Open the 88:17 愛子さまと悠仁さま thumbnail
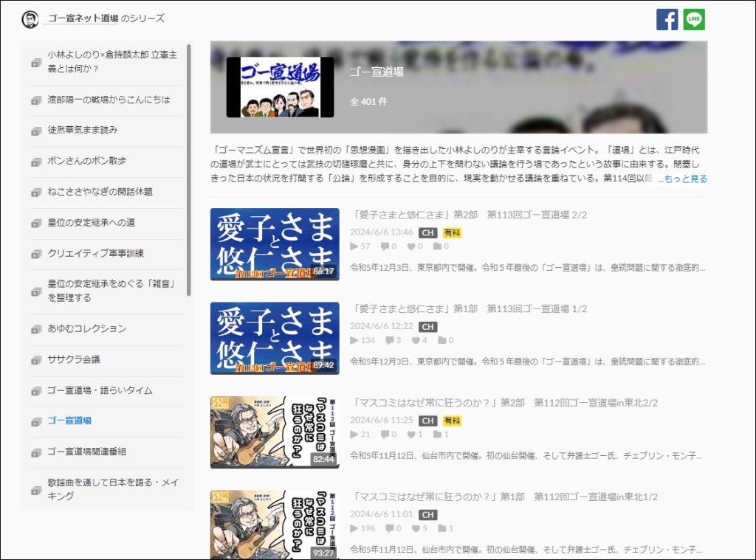Screen dimensions: 756x560 click(x=275, y=244)
